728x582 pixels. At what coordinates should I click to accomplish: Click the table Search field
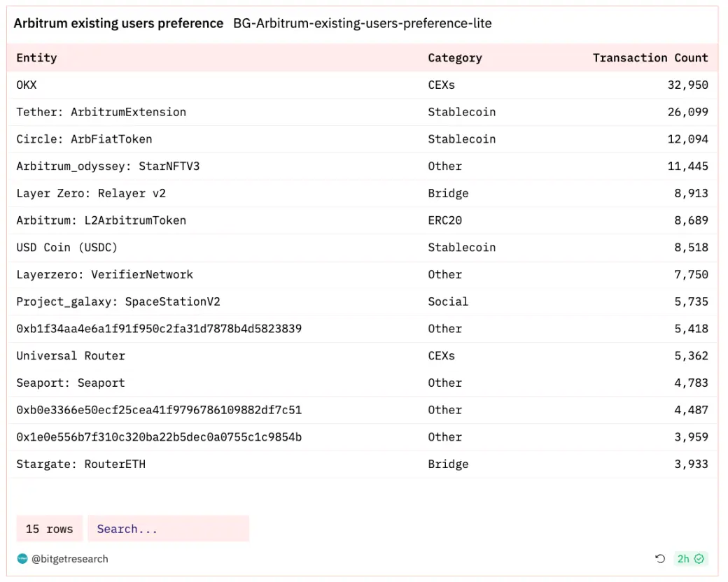coord(168,529)
